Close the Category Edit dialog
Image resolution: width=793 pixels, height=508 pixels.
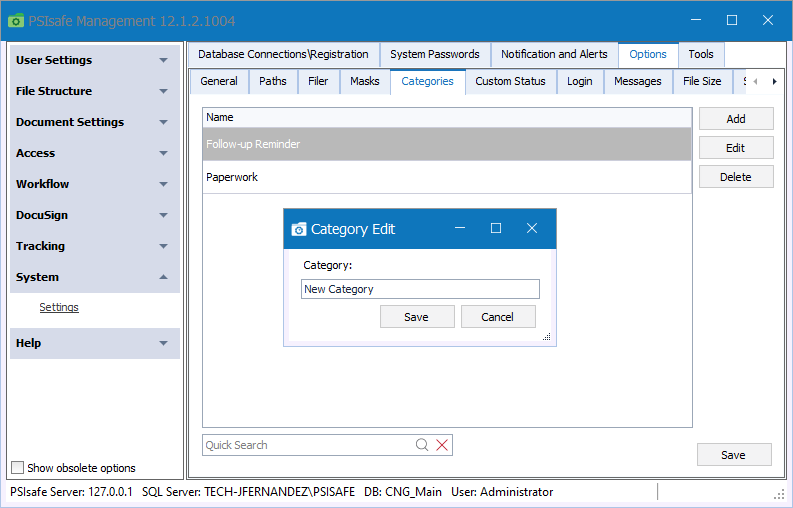(x=532, y=228)
